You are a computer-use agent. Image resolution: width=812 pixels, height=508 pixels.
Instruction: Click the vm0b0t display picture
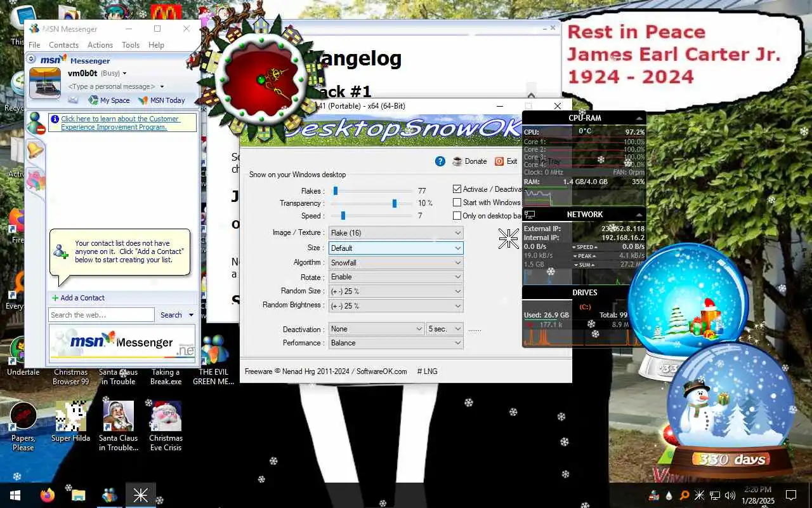tap(45, 83)
